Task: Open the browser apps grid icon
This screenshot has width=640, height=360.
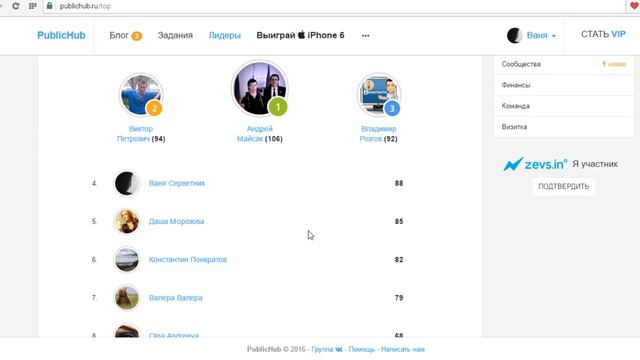Action: 32,6
